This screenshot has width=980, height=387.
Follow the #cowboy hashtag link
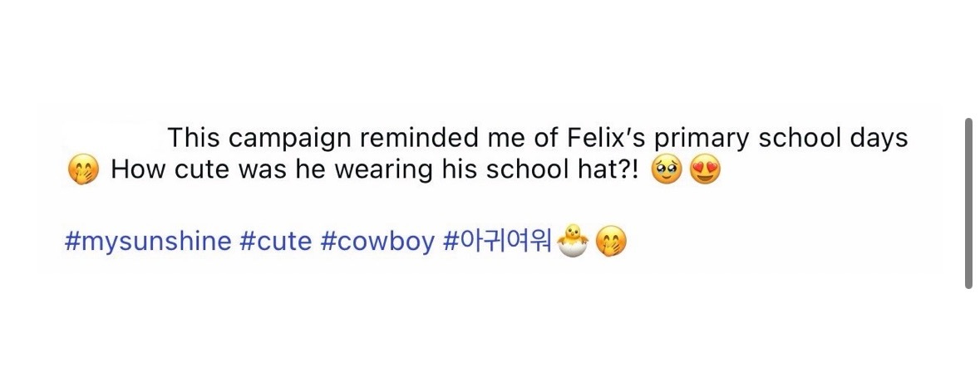click(377, 242)
